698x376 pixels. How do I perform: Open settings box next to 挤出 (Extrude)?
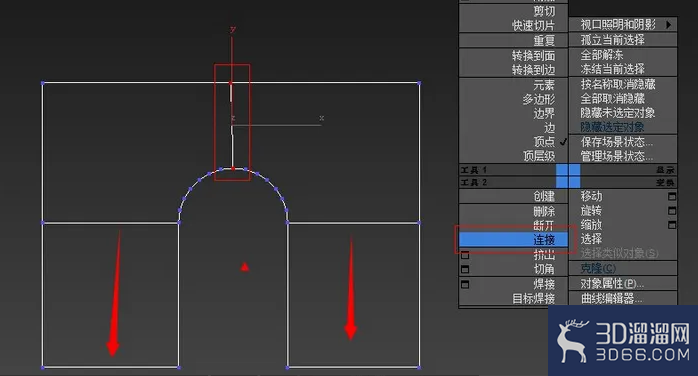coord(465,255)
